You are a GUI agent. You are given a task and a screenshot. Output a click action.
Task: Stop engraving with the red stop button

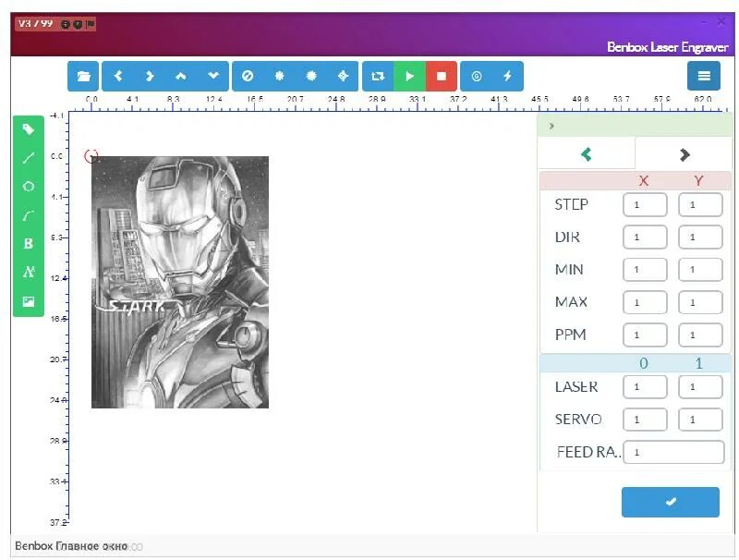click(x=442, y=76)
